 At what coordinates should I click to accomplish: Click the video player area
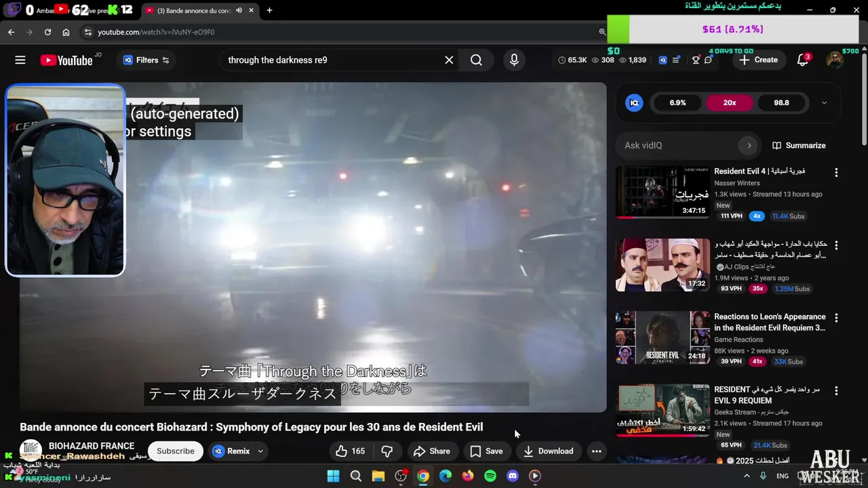coord(313,247)
